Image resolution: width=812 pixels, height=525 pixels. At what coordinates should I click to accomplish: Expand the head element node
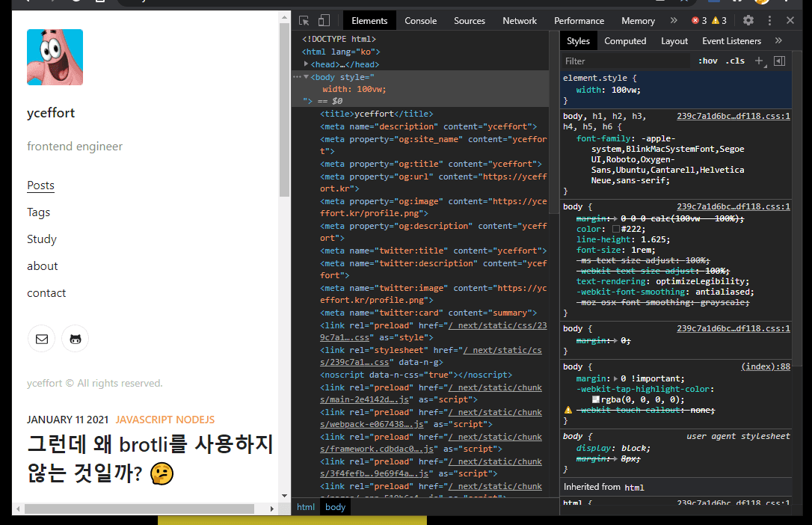(307, 64)
